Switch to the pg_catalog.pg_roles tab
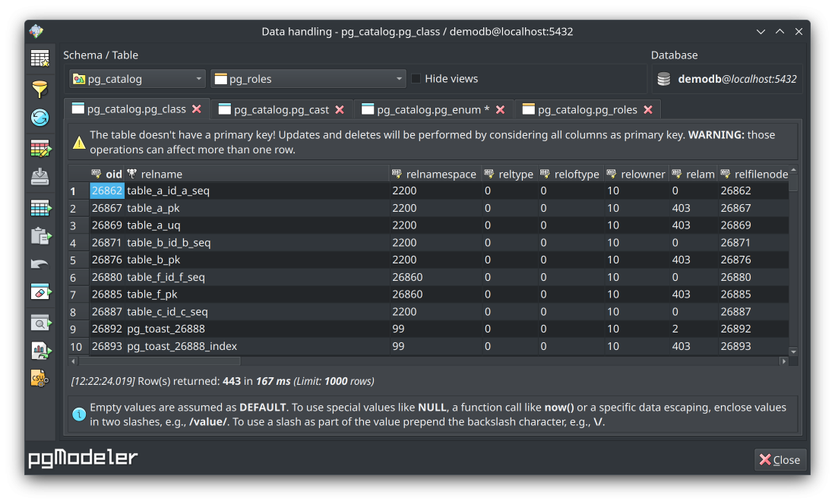Viewport: 835px width, 504px height. (587, 109)
